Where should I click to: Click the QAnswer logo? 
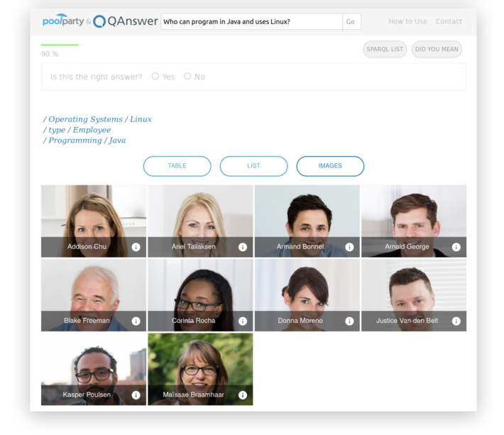pos(126,21)
